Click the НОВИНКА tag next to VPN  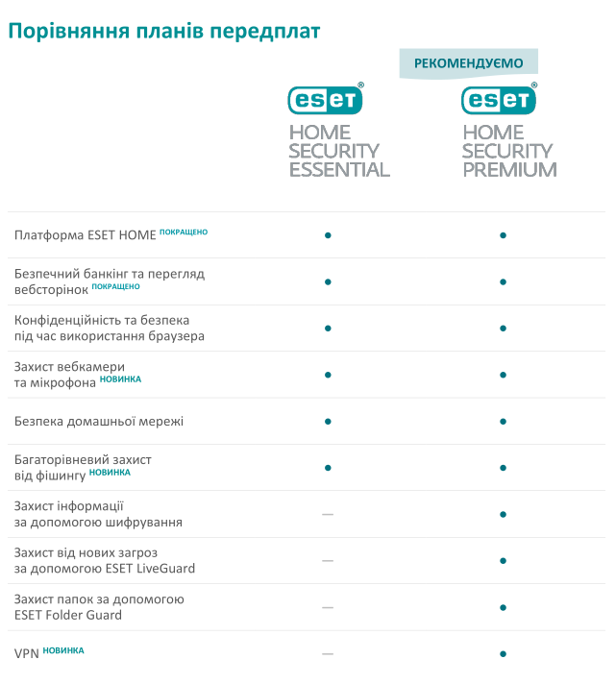click(63, 650)
